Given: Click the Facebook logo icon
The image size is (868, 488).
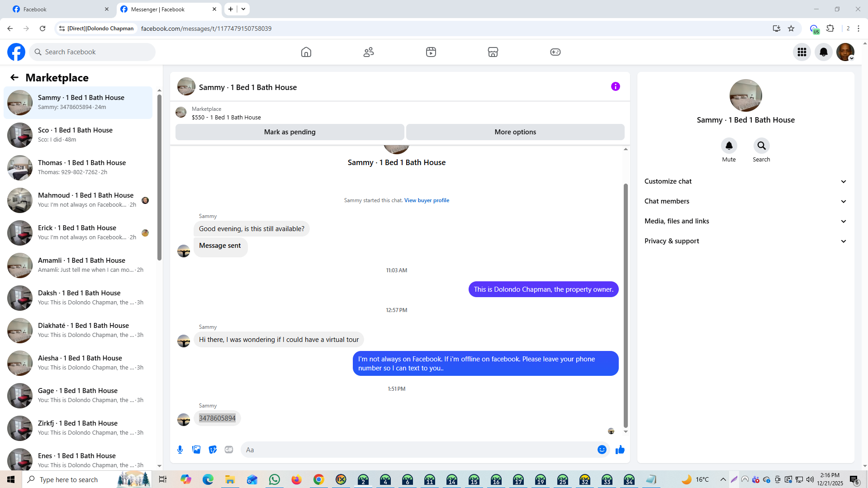Looking at the screenshot, I should click(16, 52).
